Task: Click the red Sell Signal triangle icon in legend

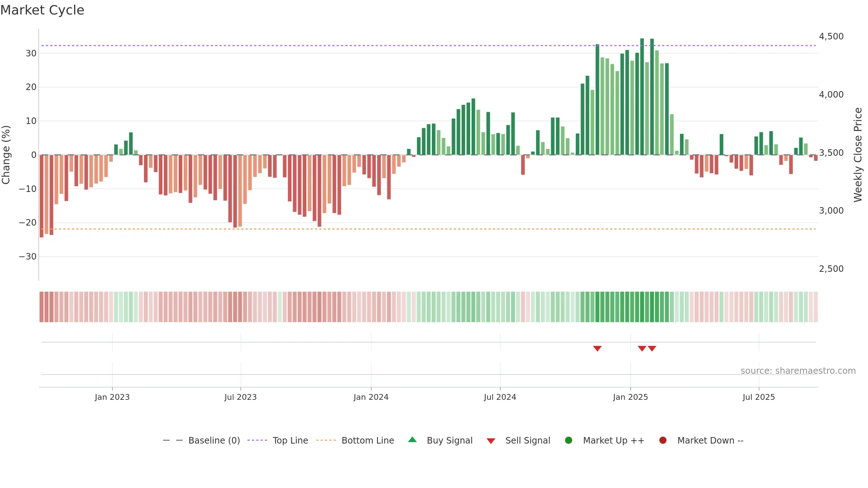Action: pos(491,441)
